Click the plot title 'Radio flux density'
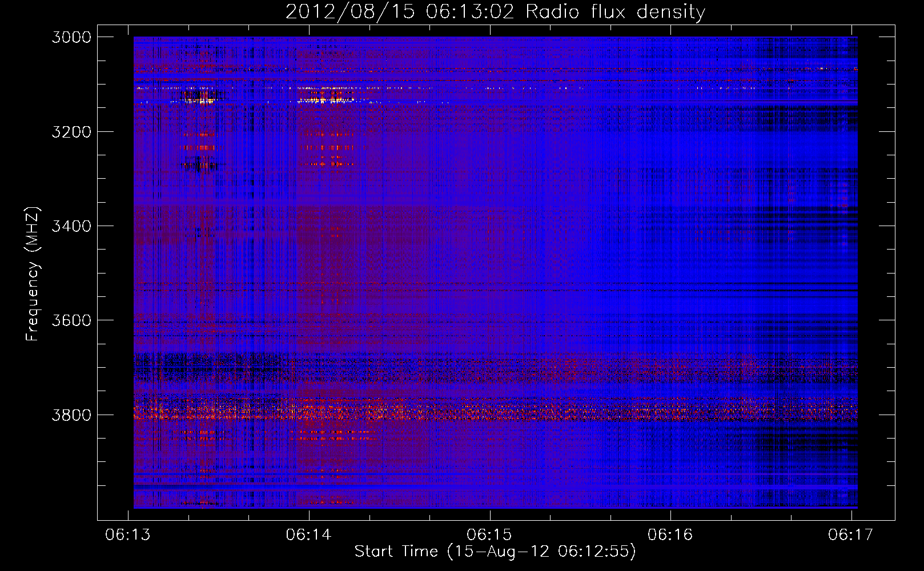The height and width of the screenshot is (571, 924). (616, 12)
